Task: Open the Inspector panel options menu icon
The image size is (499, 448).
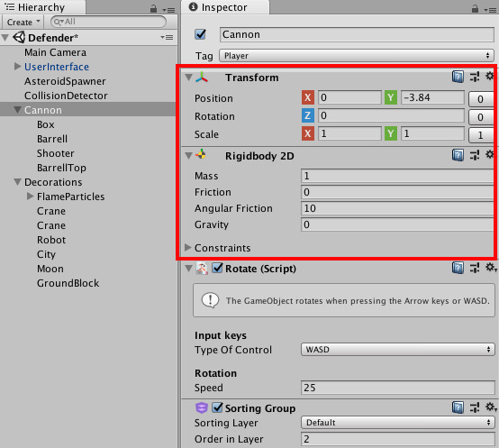Action: coord(490,10)
